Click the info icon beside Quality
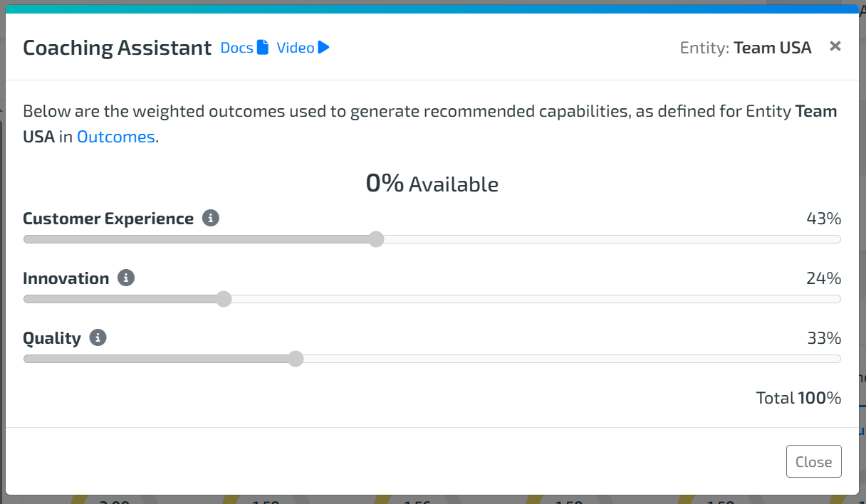The image size is (866, 504). click(98, 338)
